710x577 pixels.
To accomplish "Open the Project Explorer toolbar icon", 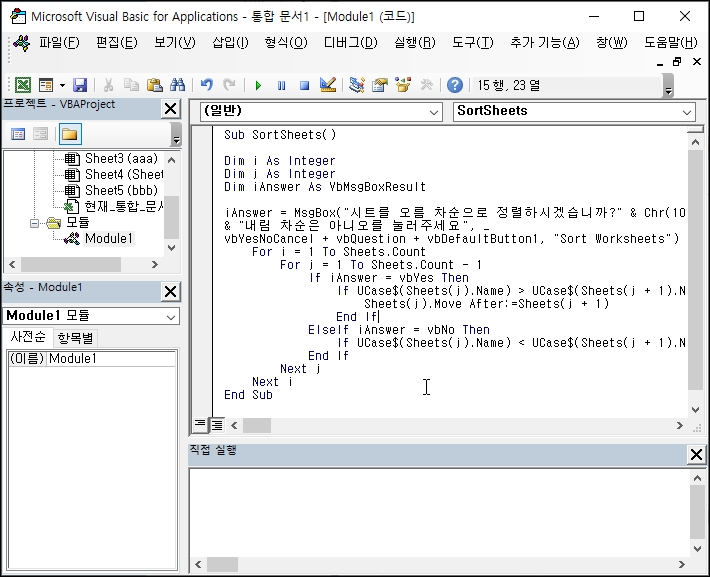I will pyautogui.click(x=357, y=85).
